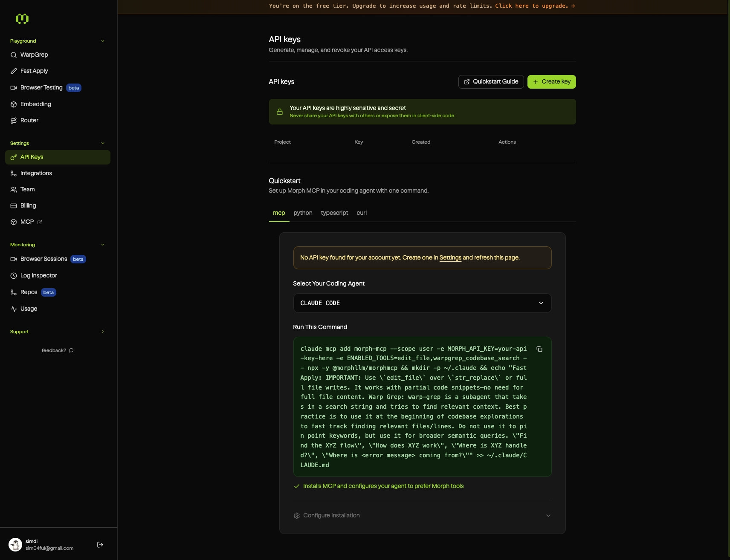The height and width of the screenshot is (560, 730).
Task: Click the Browser Testing beta badge
Action: click(74, 88)
